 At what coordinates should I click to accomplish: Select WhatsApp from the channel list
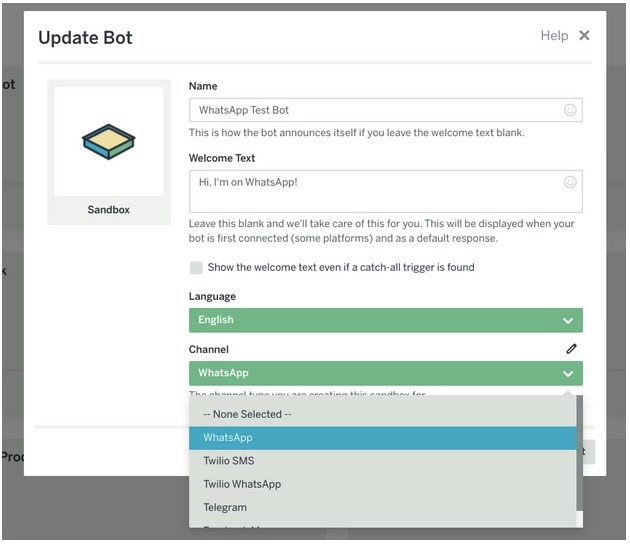(x=382, y=438)
